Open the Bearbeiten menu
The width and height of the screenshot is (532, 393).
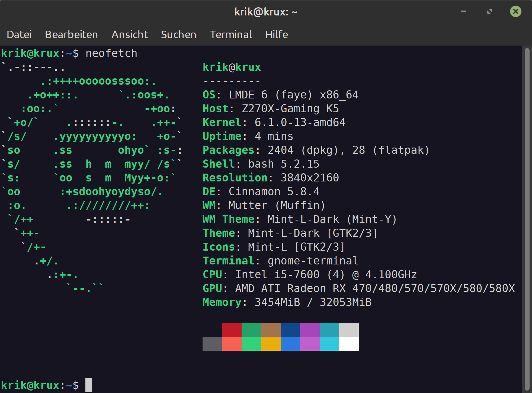click(71, 35)
